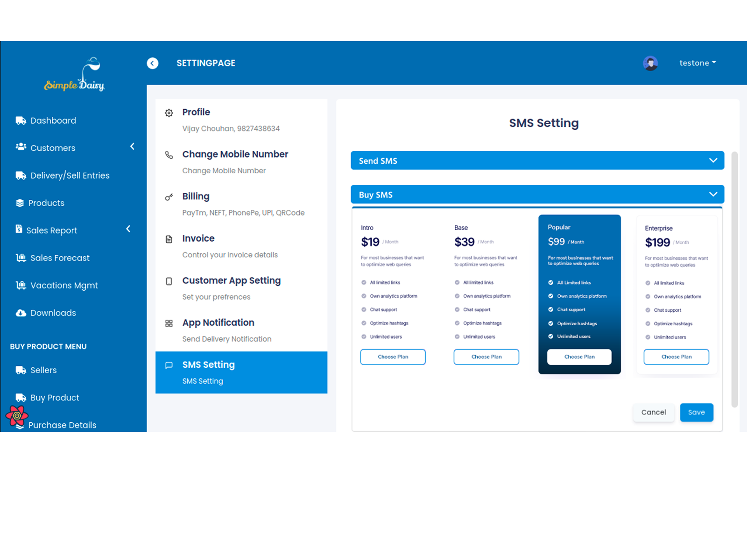This screenshot has width=747, height=560.
Task: Select the Change Mobile Number phone icon
Action: (169, 154)
